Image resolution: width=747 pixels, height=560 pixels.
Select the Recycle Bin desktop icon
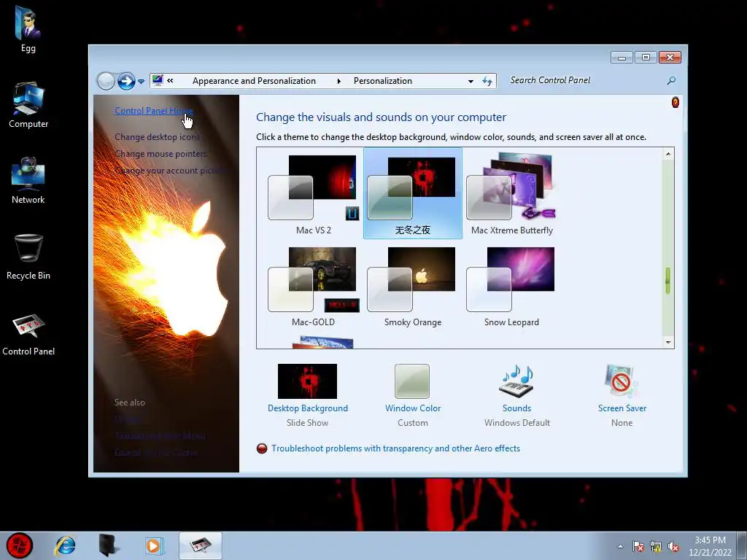click(x=28, y=256)
